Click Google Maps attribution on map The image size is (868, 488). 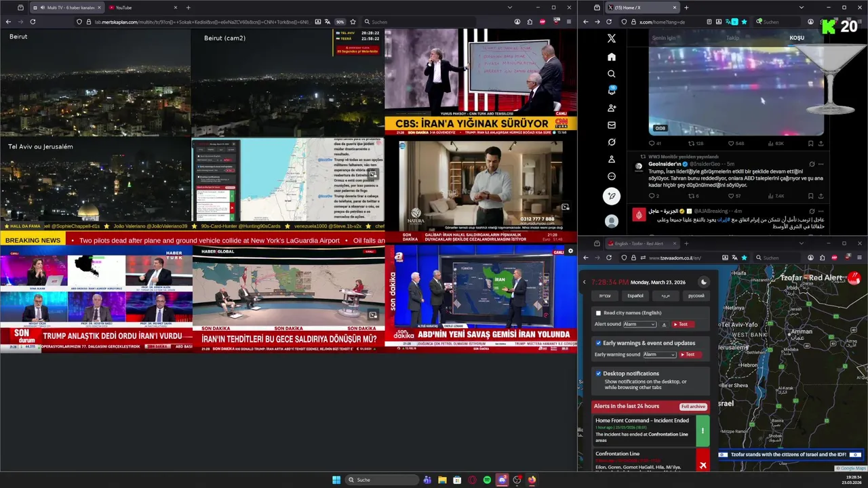[x=851, y=468]
